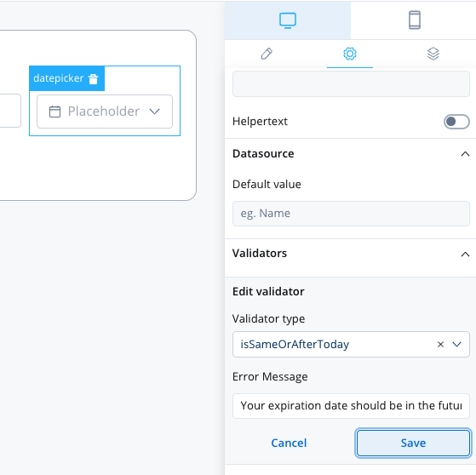Toggle the Helpertext switch

[456, 122]
